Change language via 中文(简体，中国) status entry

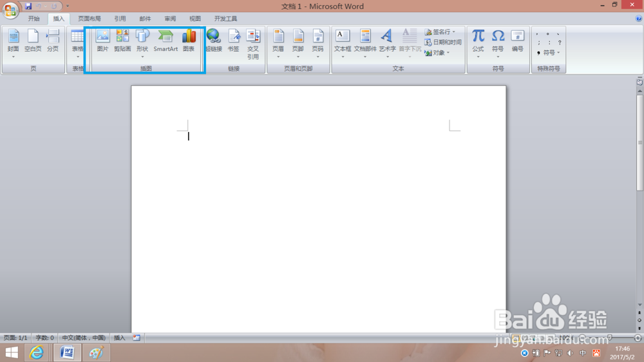point(84,338)
